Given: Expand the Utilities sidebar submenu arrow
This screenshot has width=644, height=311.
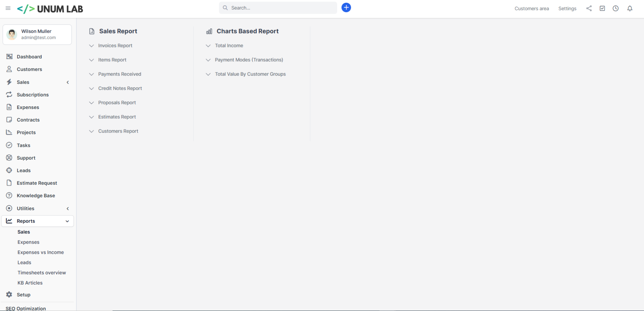Looking at the screenshot, I should (x=68, y=208).
